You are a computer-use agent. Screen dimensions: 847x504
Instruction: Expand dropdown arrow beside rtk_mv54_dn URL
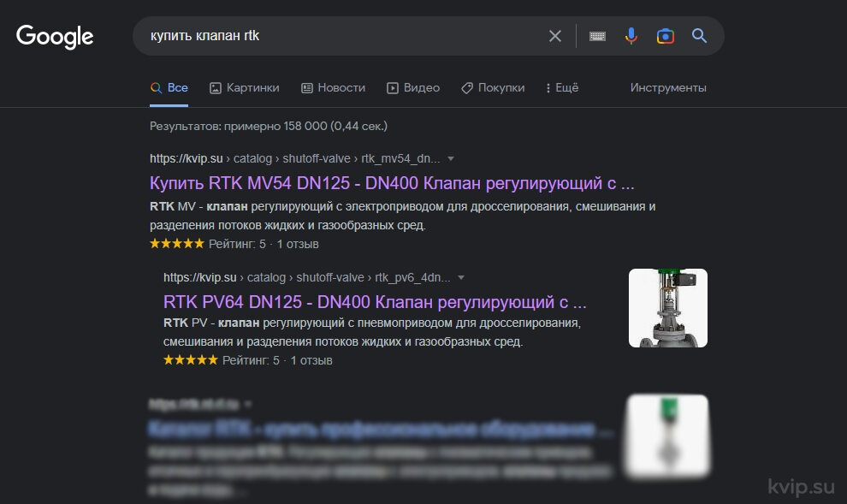pos(451,159)
